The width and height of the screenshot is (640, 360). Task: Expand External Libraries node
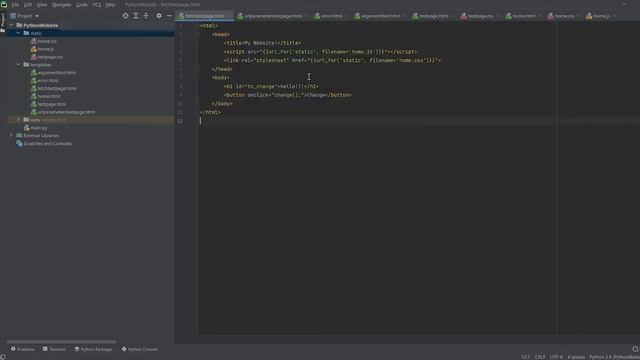(11, 136)
